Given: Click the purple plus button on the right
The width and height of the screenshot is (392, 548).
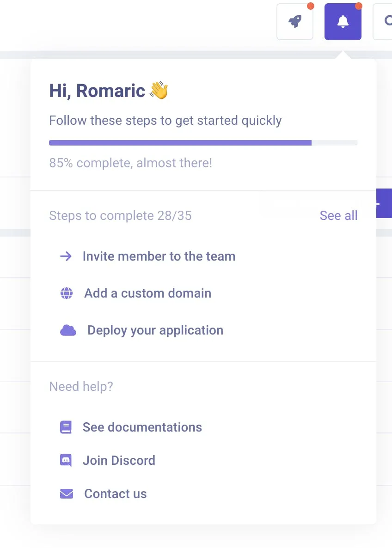Looking at the screenshot, I should 388,203.
